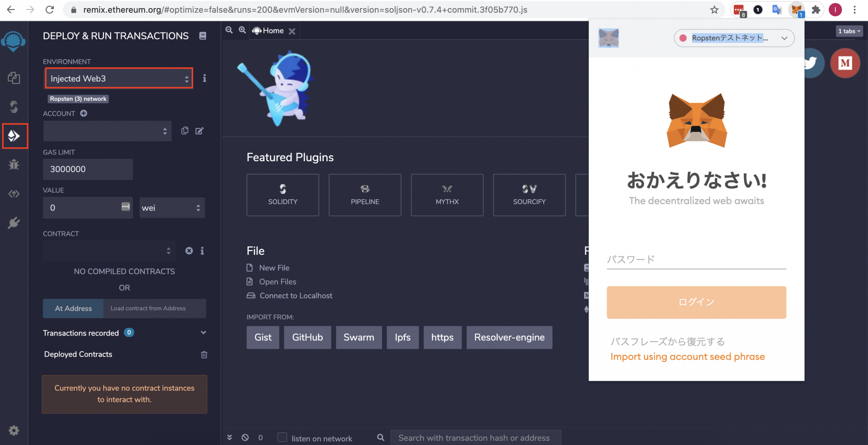Open the wei unit dropdown
The width and height of the screenshot is (868, 445).
point(172,208)
